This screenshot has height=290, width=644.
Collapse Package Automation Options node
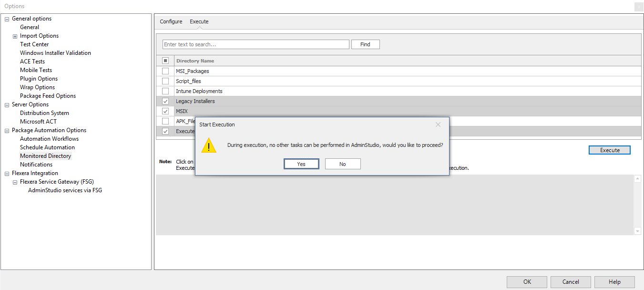click(7, 131)
